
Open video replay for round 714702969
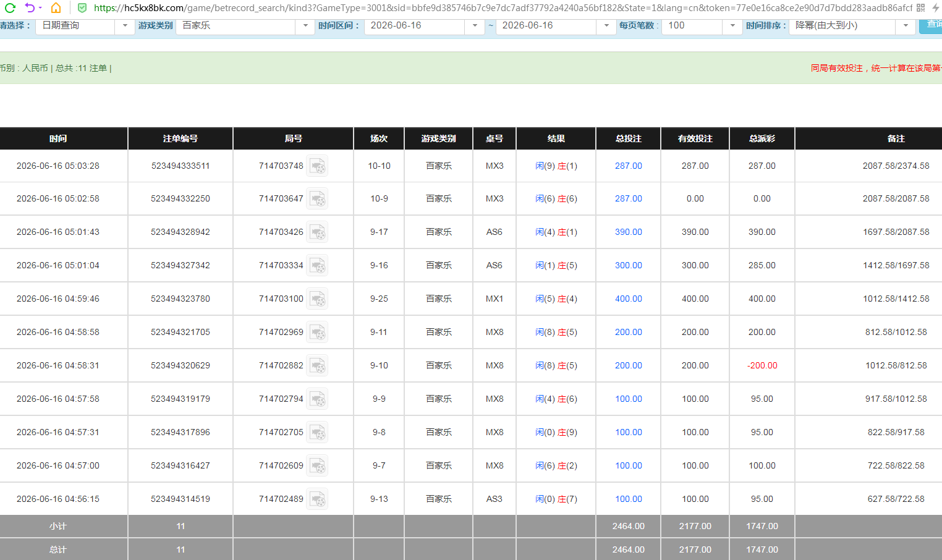[318, 332]
